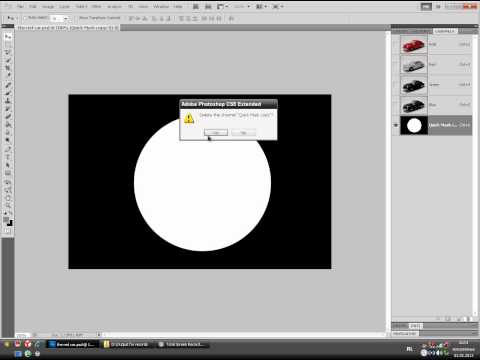
Task: Switch to the Channels tab
Action: [445, 31]
